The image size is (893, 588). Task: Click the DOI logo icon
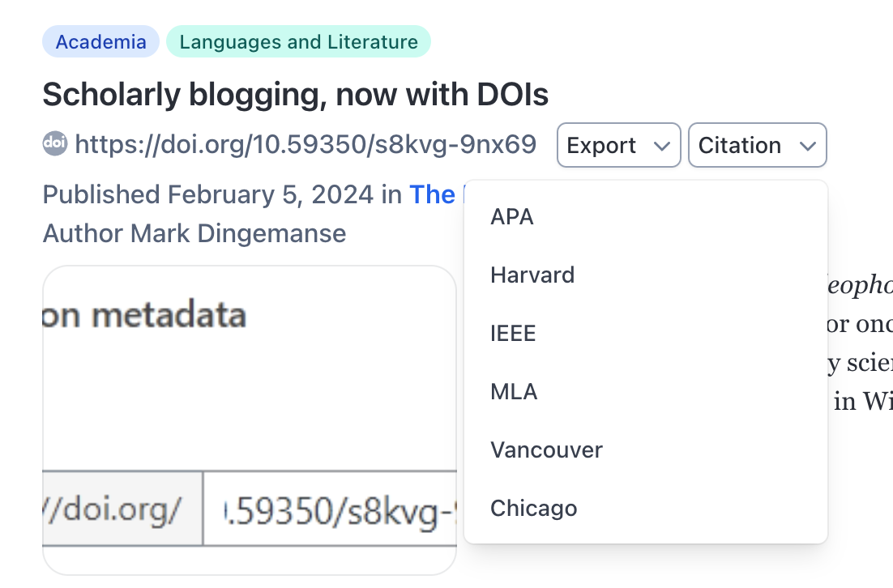pyautogui.click(x=54, y=144)
